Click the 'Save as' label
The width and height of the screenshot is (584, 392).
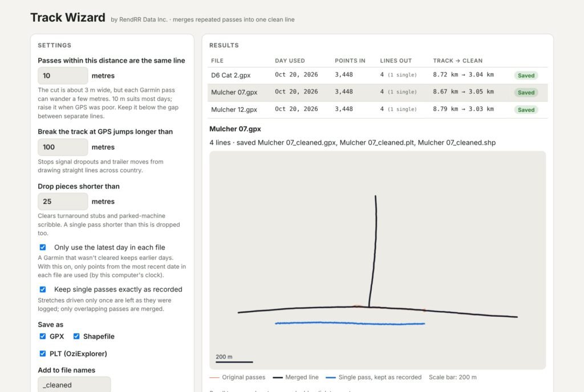pyautogui.click(x=51, y=324)
